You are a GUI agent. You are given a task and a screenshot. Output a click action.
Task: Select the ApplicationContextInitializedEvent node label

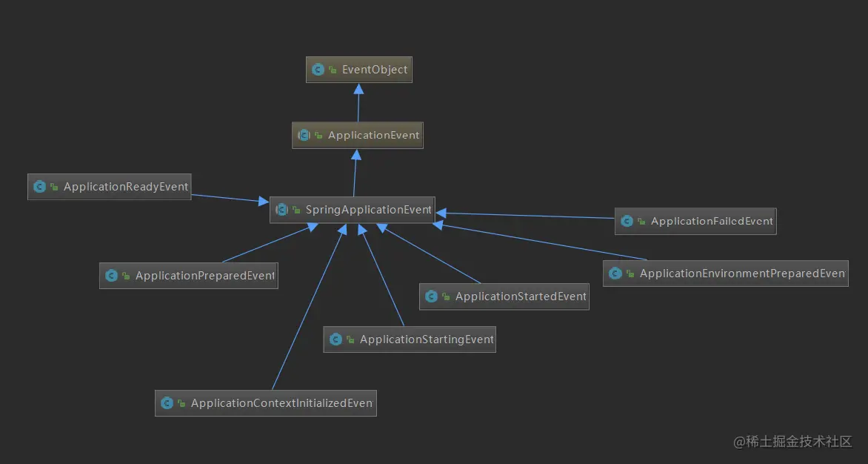[281, 402]
